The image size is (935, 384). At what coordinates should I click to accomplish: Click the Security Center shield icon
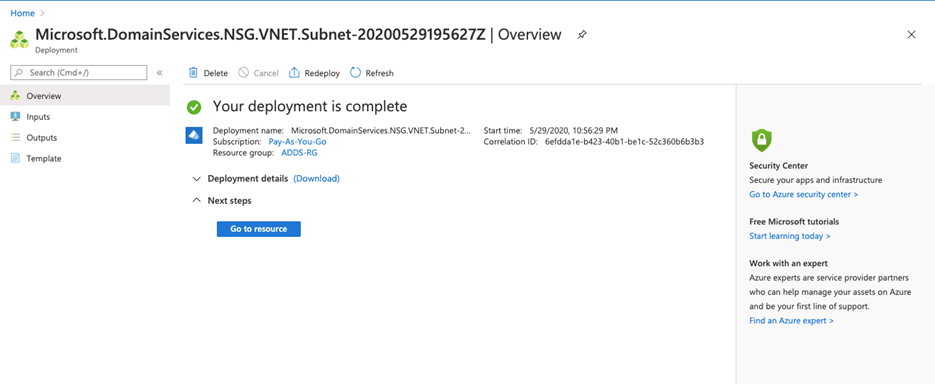[x=761, y=141]
